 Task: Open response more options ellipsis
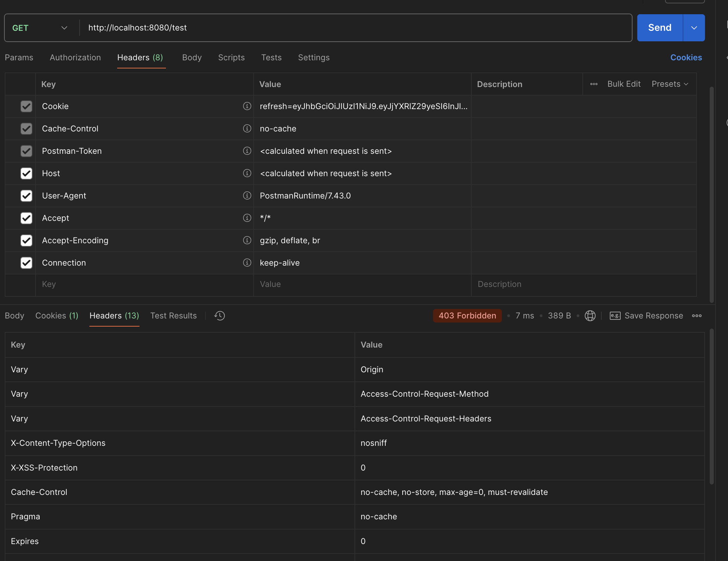[x=697, y=316]
